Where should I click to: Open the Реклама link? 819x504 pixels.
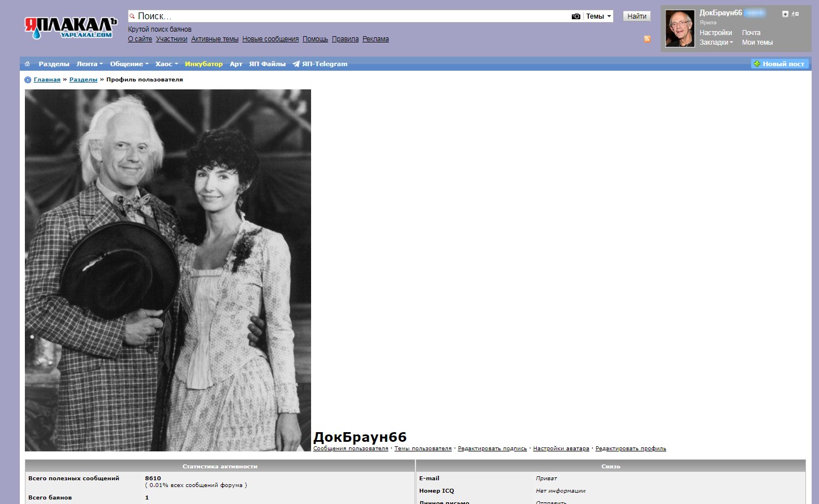[x=376, y=39]
